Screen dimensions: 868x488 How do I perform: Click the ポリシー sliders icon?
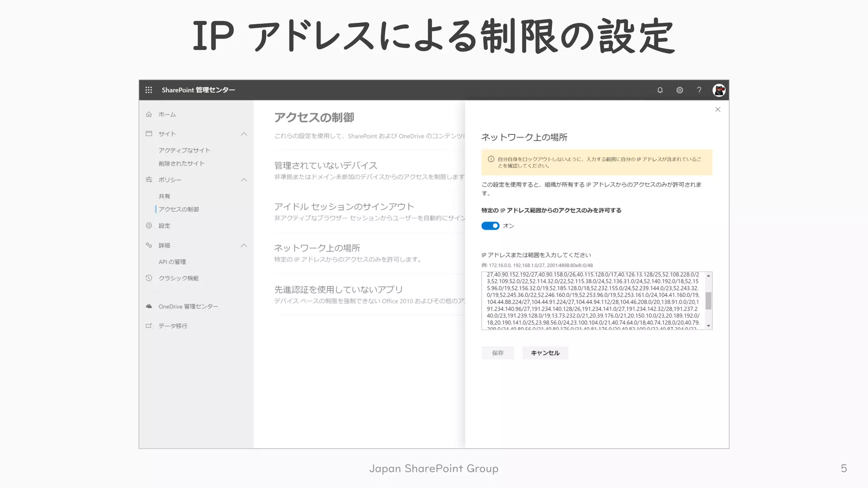click(x=149, y=180)
